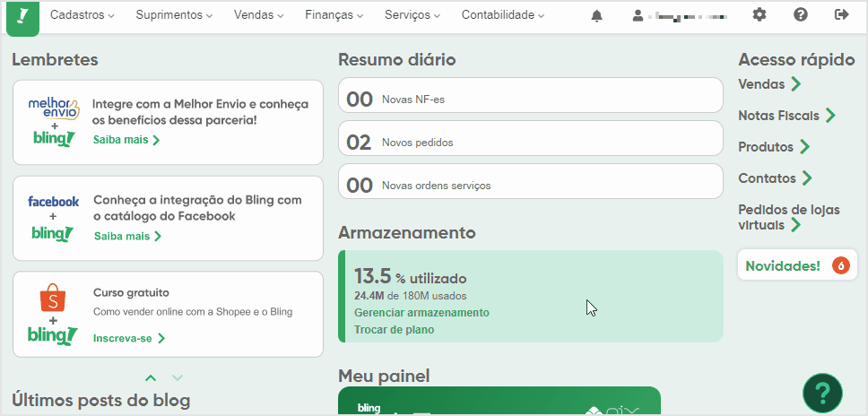Open Vendas quick access link

769,84
